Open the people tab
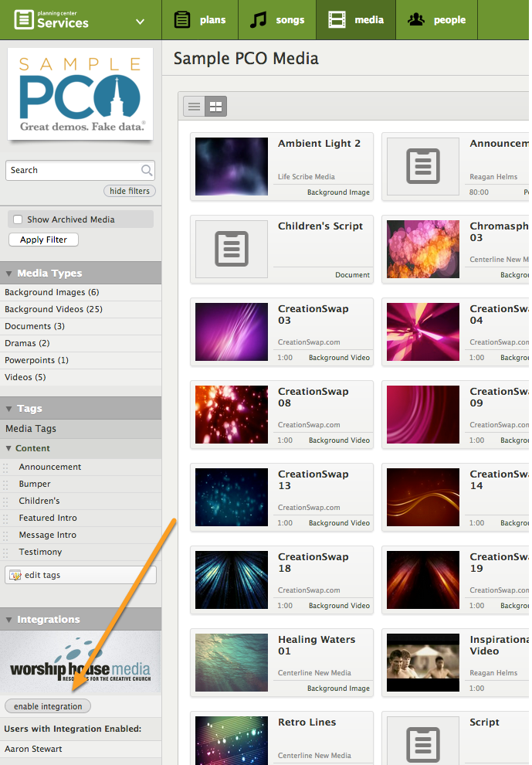 (x=436, y=20)
